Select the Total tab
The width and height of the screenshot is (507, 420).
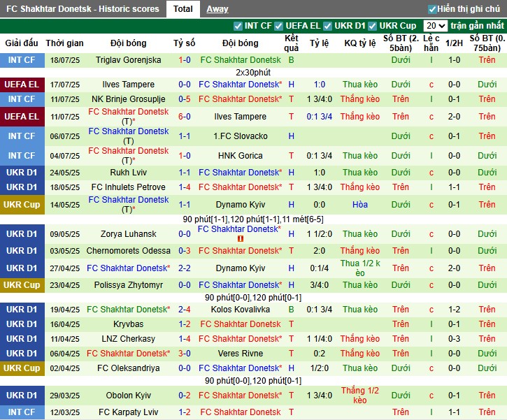coord(183,9)
